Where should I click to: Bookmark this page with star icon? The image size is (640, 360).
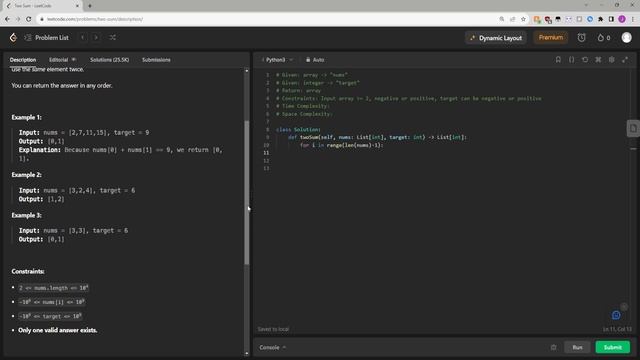pos(523,19)
